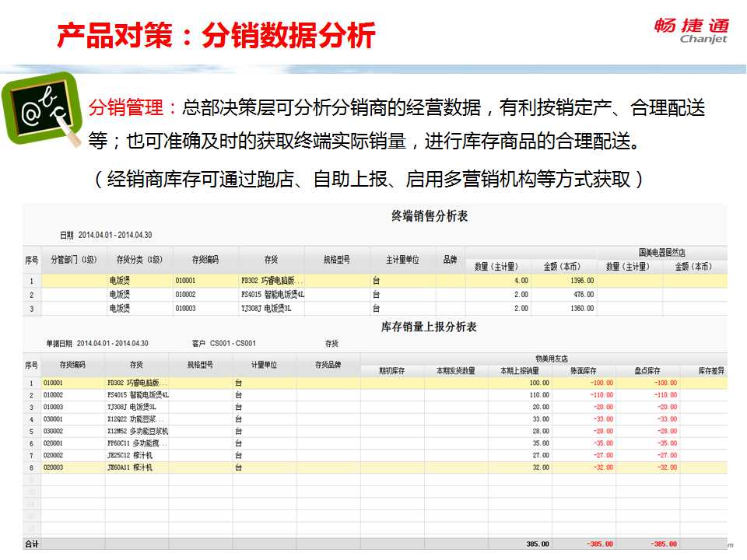Select the 物美用友店 group header

tap(543, 358)
